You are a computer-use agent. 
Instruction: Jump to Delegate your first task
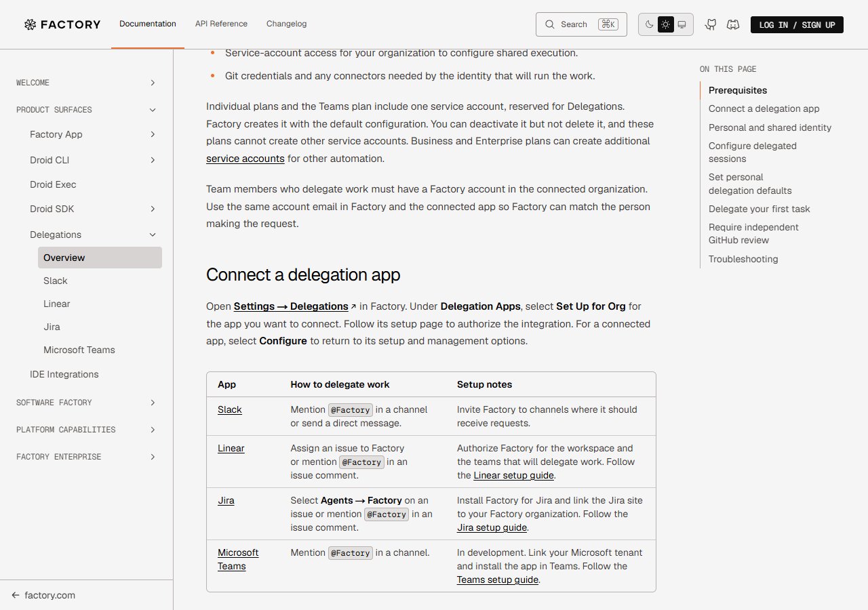click(x=759, y=209)
